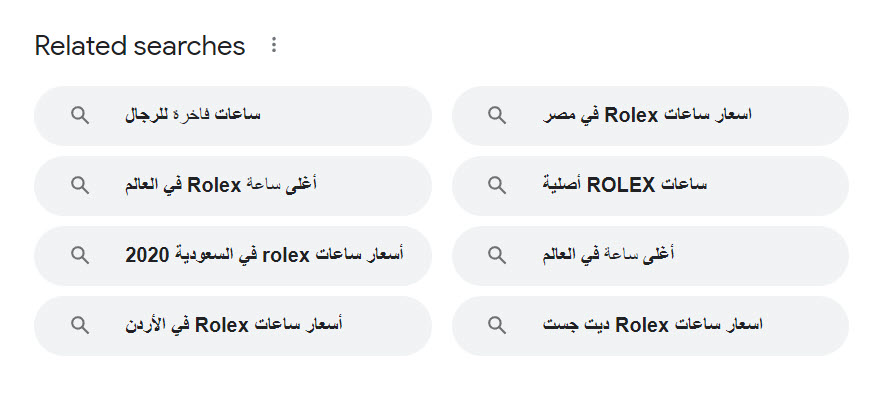Click search icon beside أغلى ساعة في العالم
Screen dimensions: 886x408
[x=497, y=255]
